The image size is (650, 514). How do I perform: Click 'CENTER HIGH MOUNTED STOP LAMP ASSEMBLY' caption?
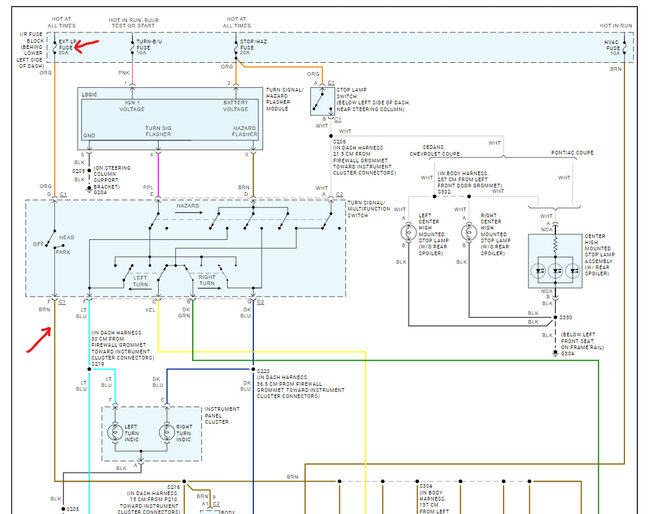tap(599, 255)
